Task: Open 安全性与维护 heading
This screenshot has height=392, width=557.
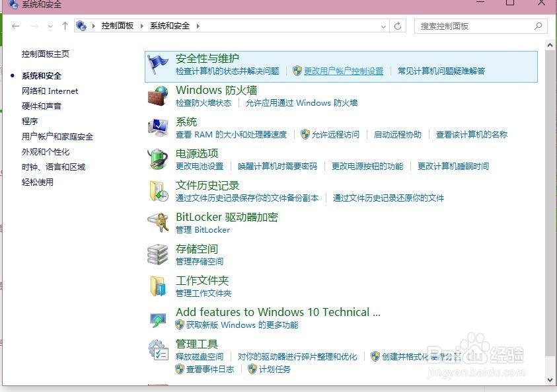Action: pyautogui.click(x=207, y=58)
